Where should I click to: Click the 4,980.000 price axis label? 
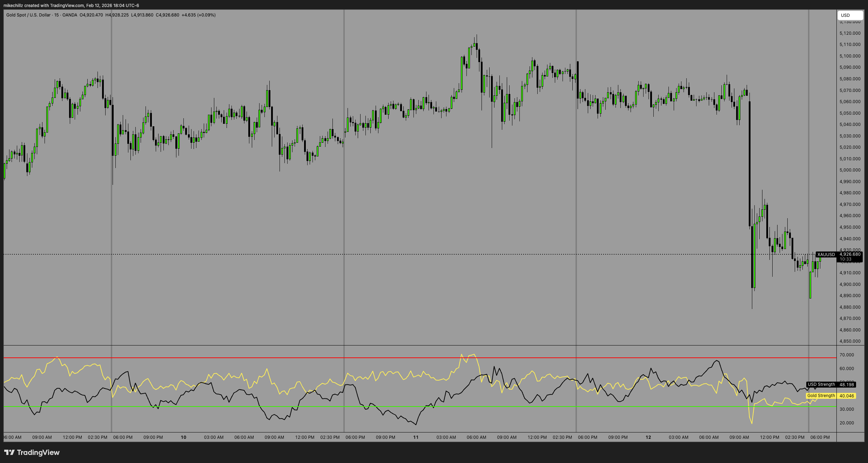coord(850,193)
